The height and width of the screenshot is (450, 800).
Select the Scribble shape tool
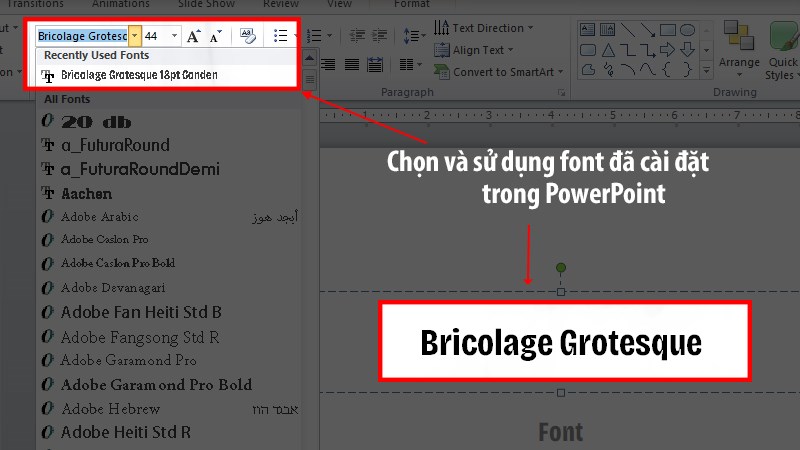pyautogui.click(x=608, y=69)
